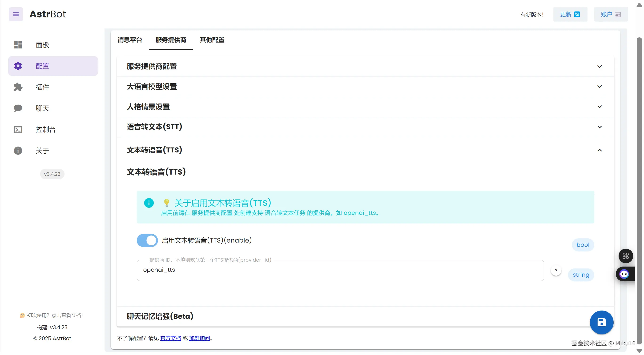Screen dimensions: 644x355
Task: Click the 账户 account button
Action: (611, 15)
